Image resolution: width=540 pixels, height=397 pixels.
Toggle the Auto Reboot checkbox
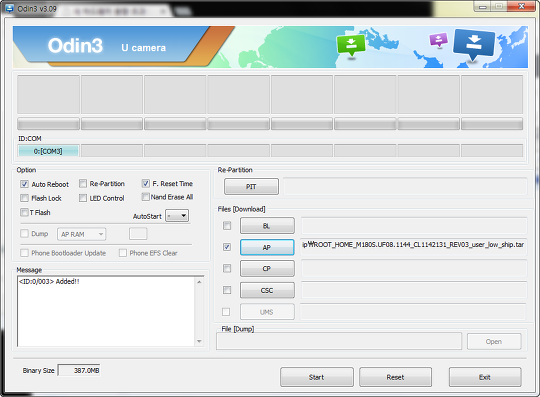point(24,184)
